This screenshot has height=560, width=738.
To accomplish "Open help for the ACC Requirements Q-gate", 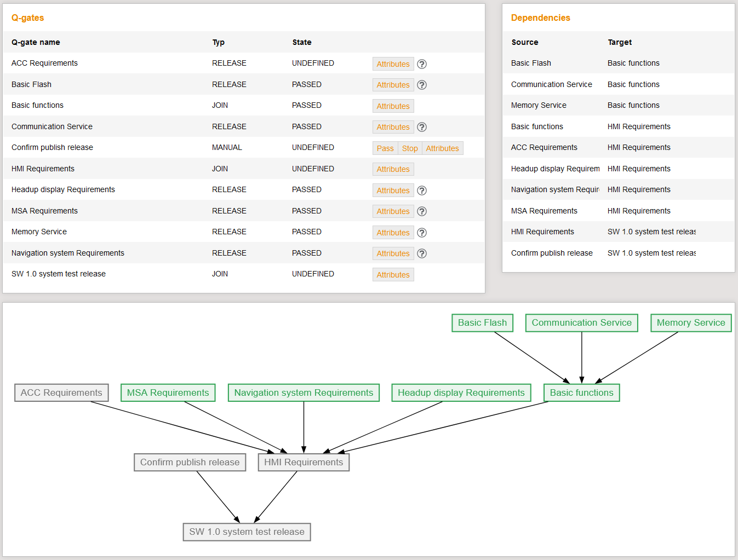I will [421, 64].
